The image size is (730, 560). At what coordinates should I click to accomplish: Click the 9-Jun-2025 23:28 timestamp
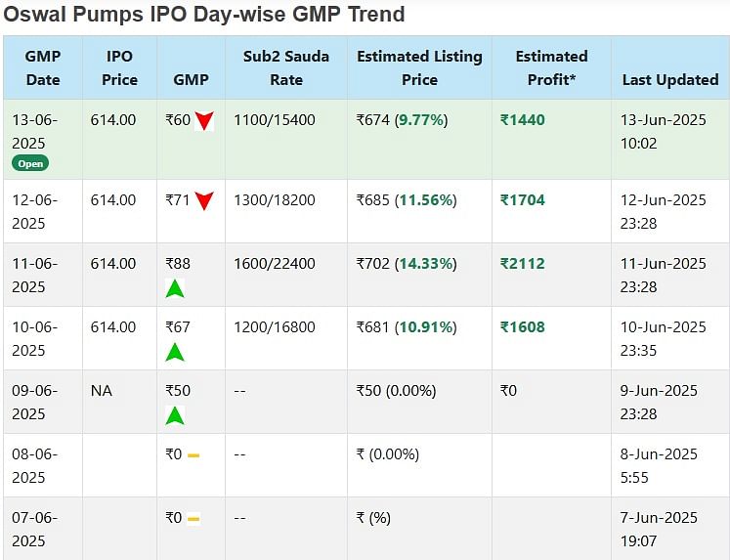coord(659,403)
